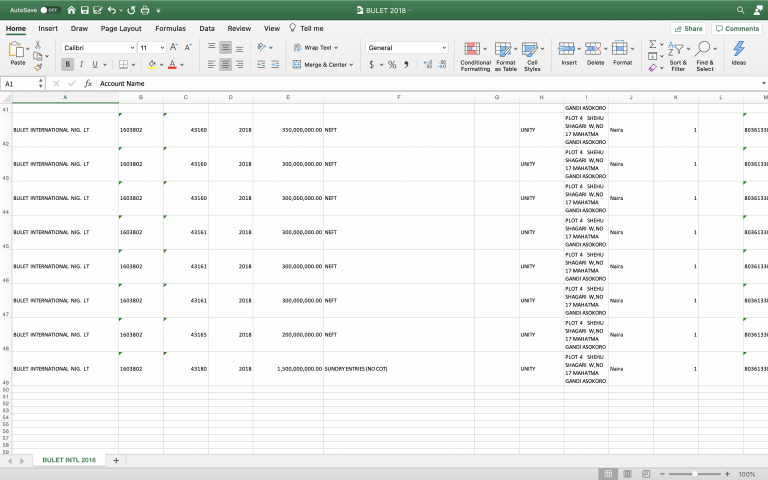Click the Name Box showing A1

point(20,84)
